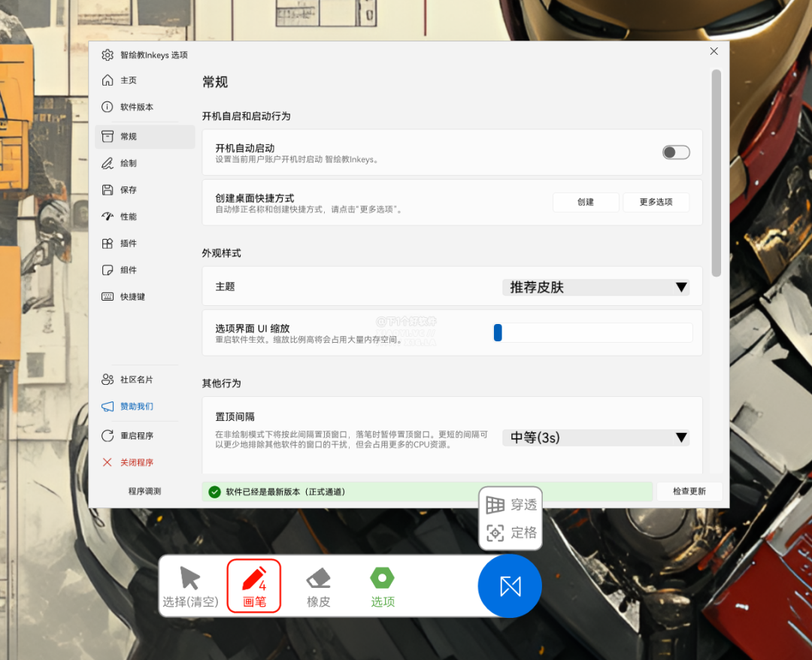
Task: Click the 赞助我们 sidebar label
Action: [137, 407]
